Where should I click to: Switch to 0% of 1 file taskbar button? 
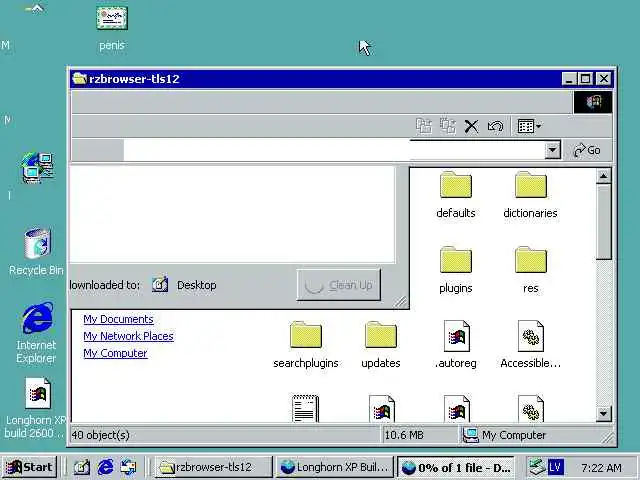point(456,467)
